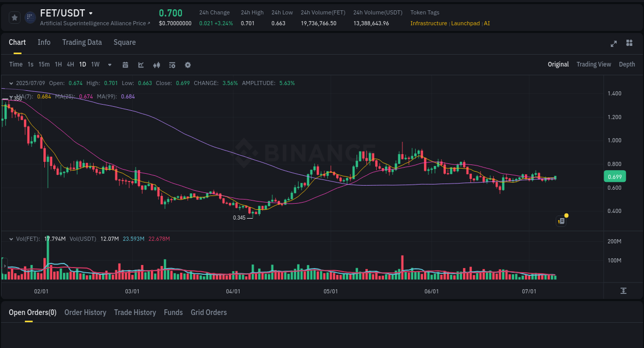
Task: Switch to Depth chart mode
Action: click(626, 64)
